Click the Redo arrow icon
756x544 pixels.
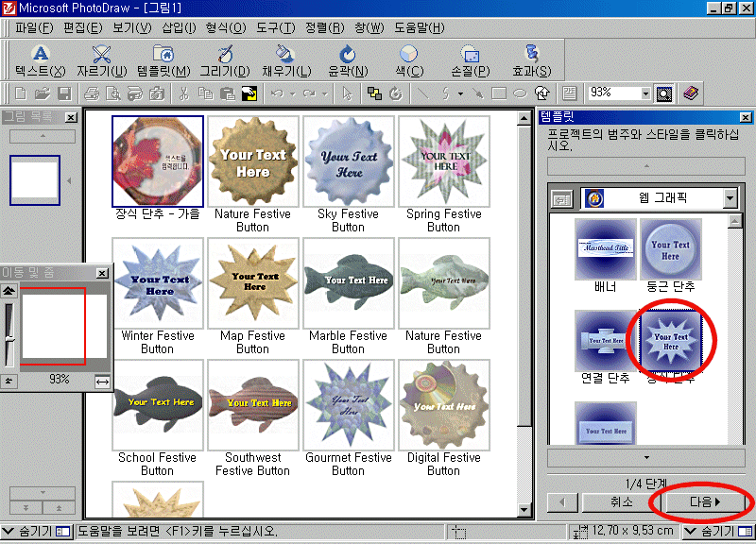pos(310,93)
